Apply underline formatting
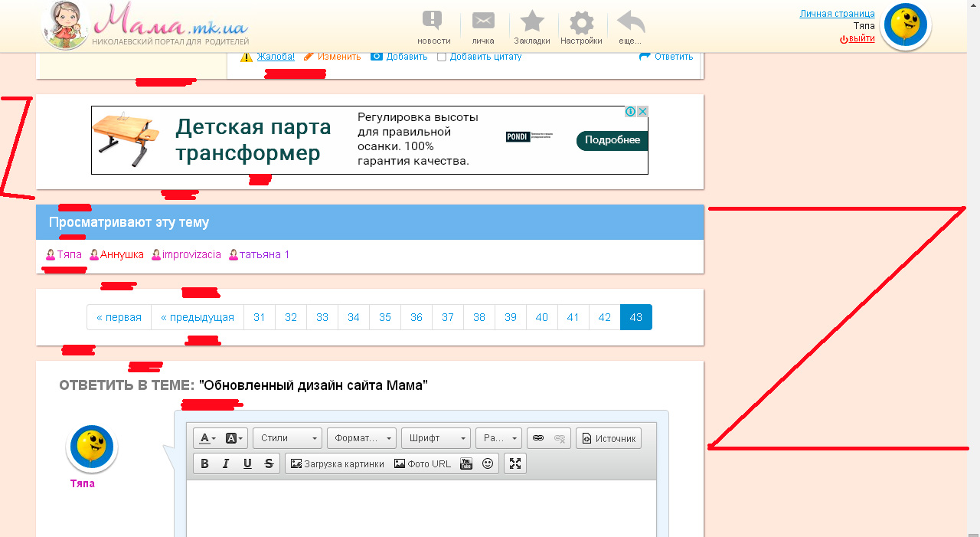This screenshot has width=980, height=537. [x=247, y=463]
